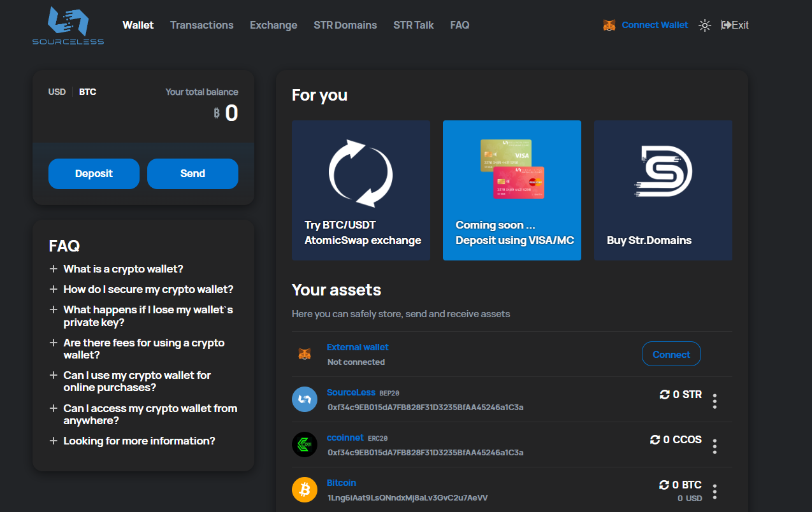The image size is (812, 512).
Task: Click Connect Wallet in header
Action: [655, 25]
